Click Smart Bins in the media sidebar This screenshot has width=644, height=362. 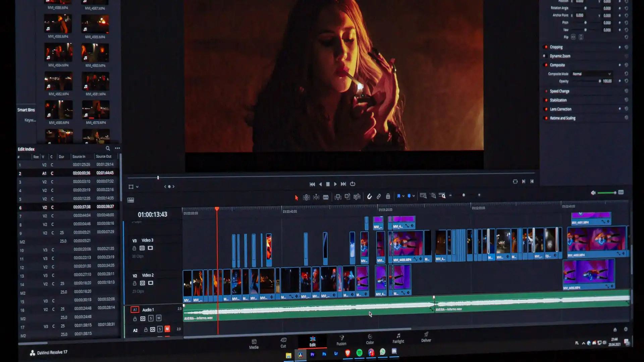point(26,110)
